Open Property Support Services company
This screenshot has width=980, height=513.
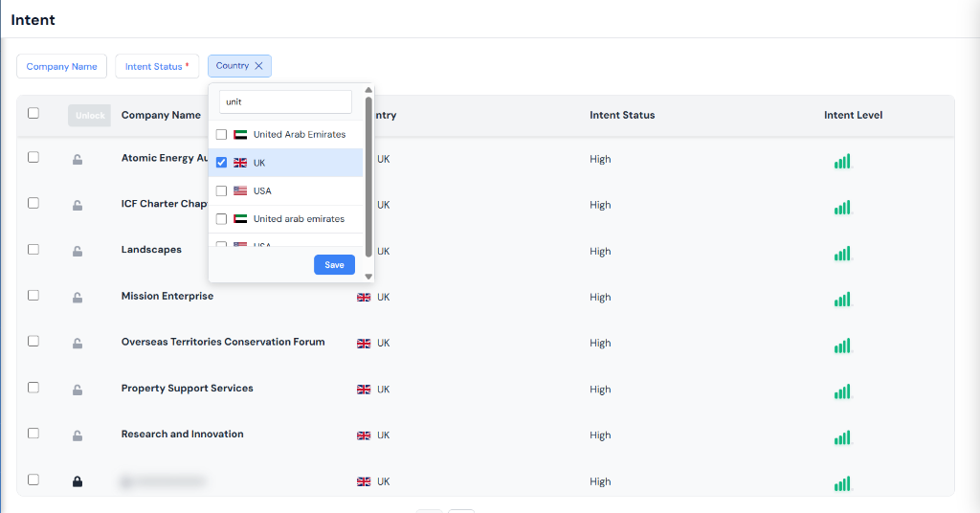[x=187, y=388]
